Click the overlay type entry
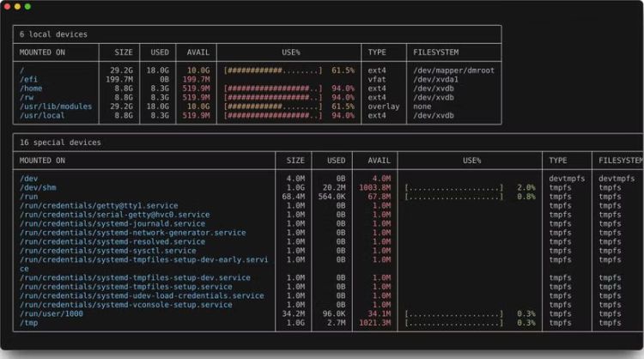Image resolution: width=644 pixels, height=359 pixels. pyautogui.click(x=382, y=106)
